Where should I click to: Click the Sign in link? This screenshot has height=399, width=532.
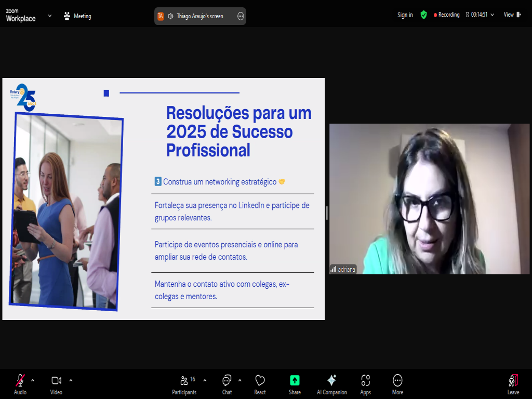click(x=405, y=15)
